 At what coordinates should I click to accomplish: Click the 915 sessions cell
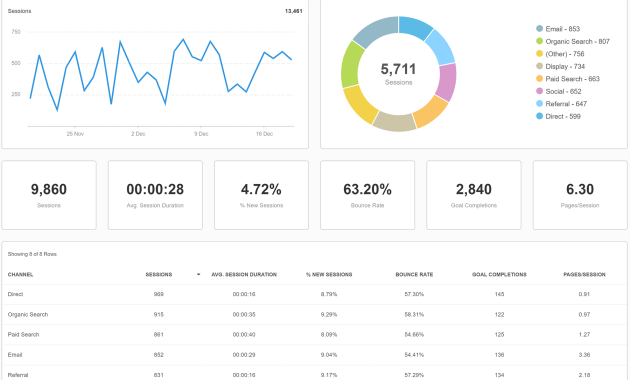pyautogui.click(x=159, y=315)
